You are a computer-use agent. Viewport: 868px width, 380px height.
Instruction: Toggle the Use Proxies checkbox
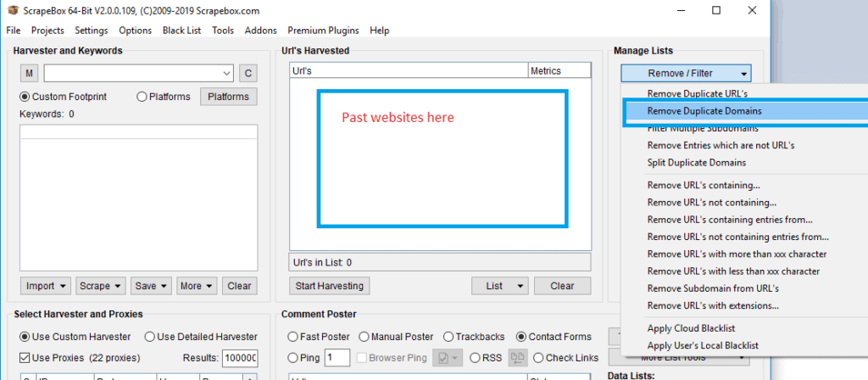25,357
